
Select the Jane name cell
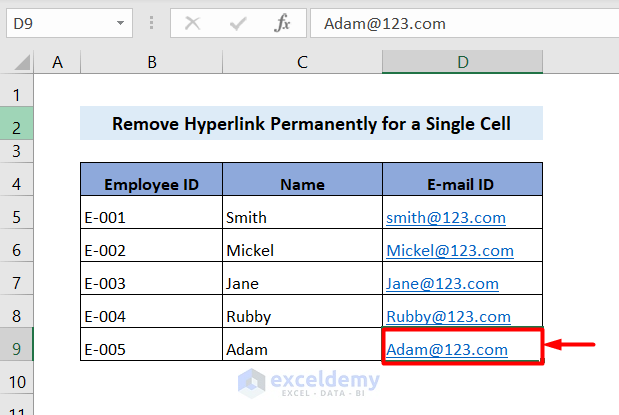coord(302,278)
